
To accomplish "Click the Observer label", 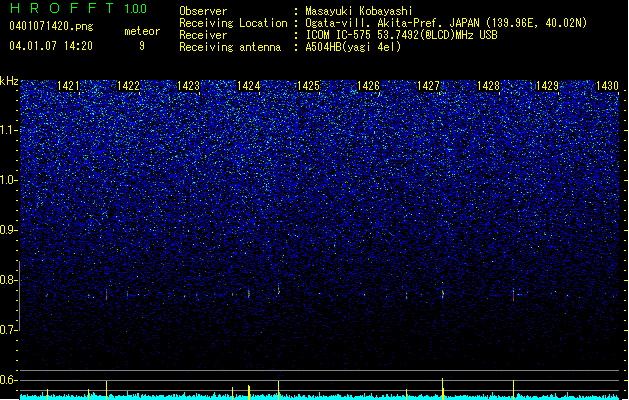I will (203, 11).
